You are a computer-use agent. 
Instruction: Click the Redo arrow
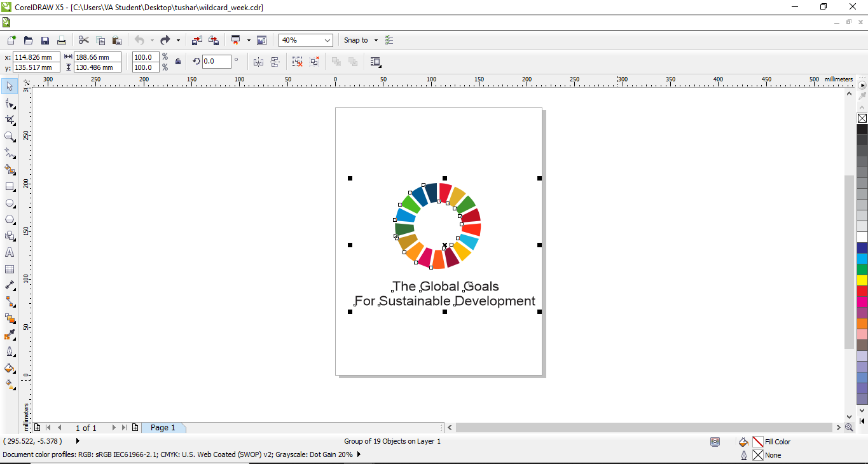click(x=165, y=40)
